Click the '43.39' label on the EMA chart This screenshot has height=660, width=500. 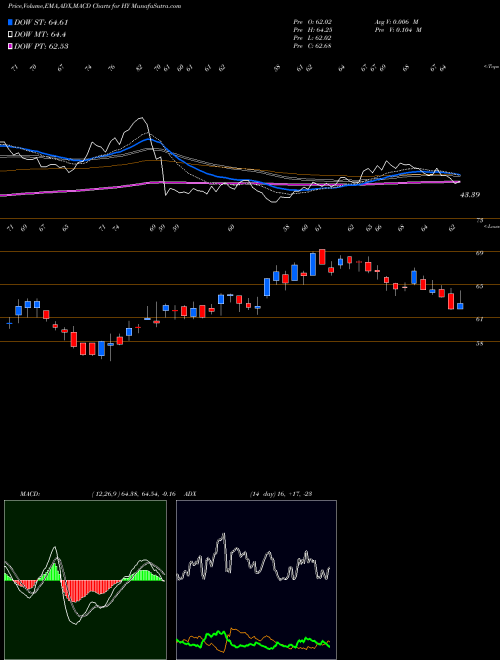point(470,195)
